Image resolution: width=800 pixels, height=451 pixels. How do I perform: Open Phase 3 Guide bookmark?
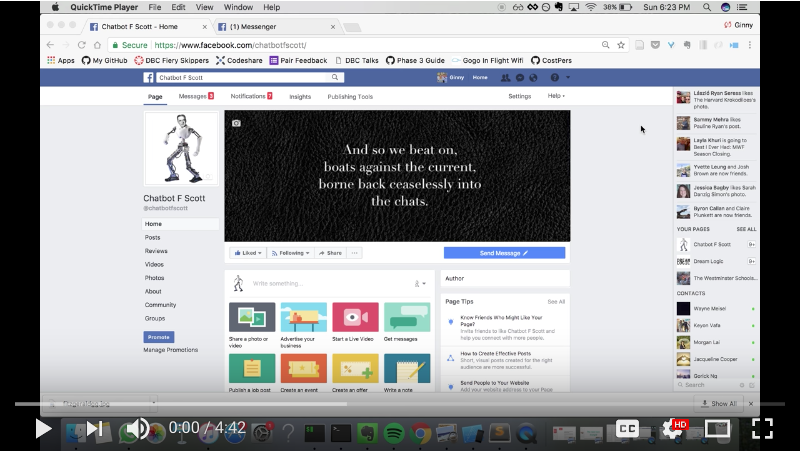[415, 60]
